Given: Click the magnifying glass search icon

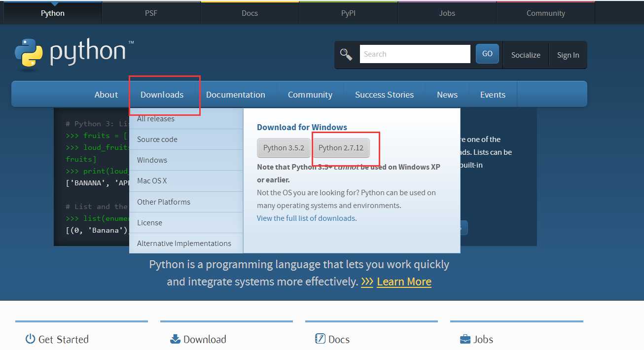Looking at the screenshot, I should [346, 54].
